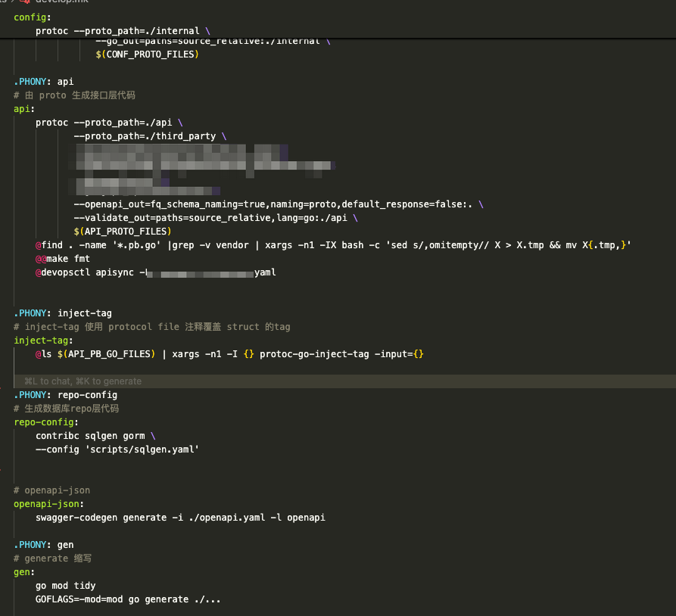The width and height of the screenshot is (676, 616).
Task: Click the '# inject-tag 使用 protocol file' comment
Action: pos(151,327)
